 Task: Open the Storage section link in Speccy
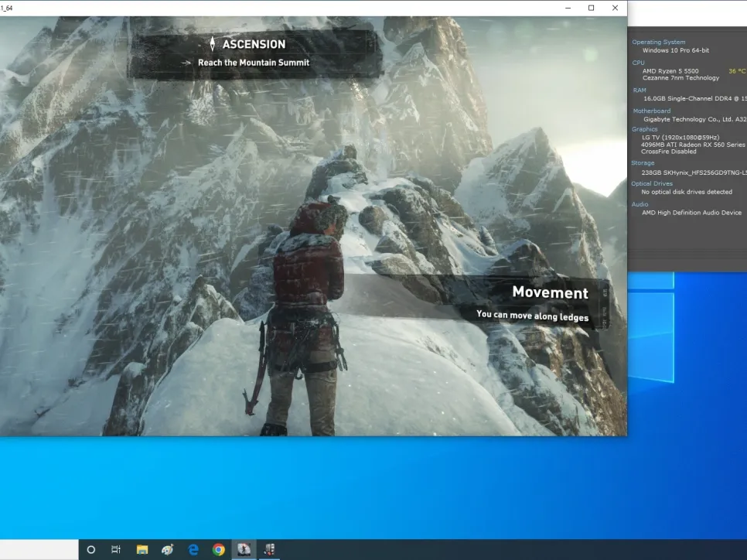click(643, 163)
